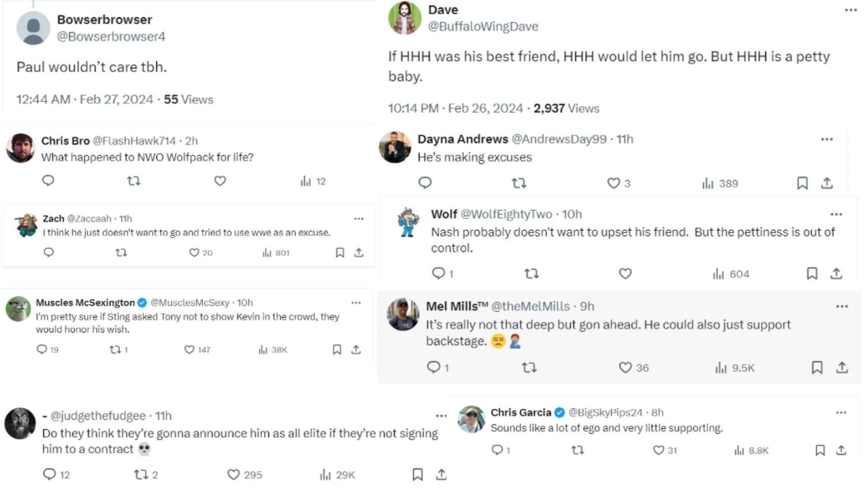Screen dimensions: 868x488
Task: Bookmark Zach's tweet
Action: click(340, 253)
